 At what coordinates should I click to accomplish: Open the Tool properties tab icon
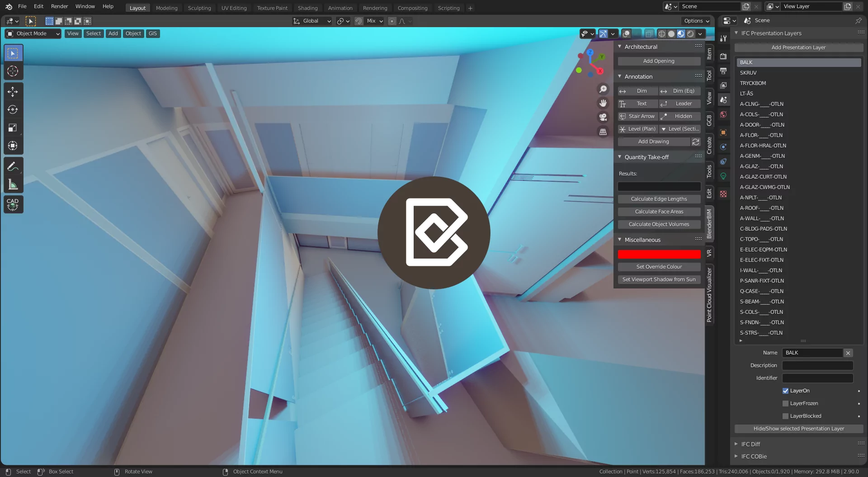(x=723, y=38)
